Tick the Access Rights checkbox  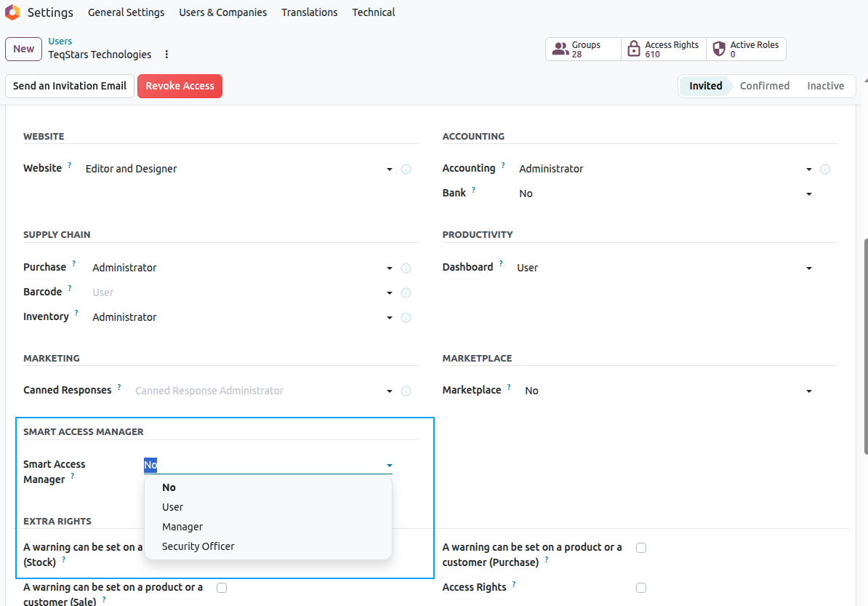(641, 588)
